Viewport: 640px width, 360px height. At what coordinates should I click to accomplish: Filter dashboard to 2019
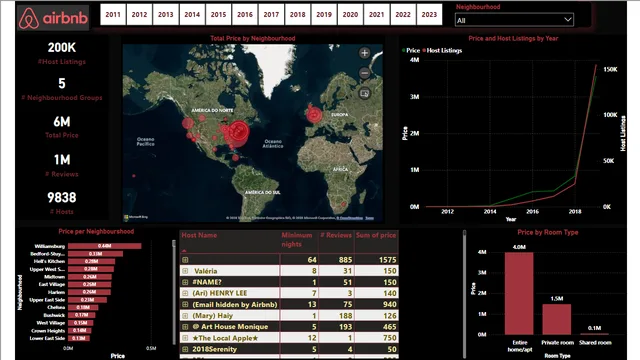(324, 15)
